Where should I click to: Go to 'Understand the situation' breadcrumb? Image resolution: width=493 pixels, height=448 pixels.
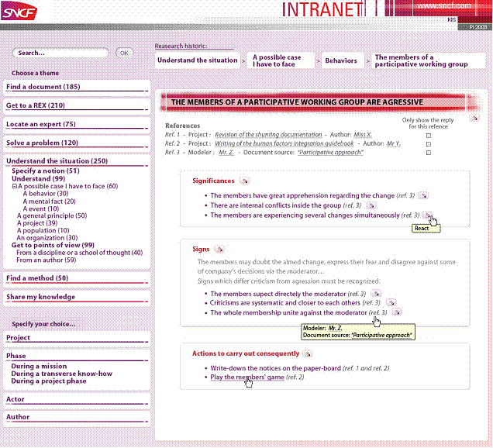click(x=198, y=60)
